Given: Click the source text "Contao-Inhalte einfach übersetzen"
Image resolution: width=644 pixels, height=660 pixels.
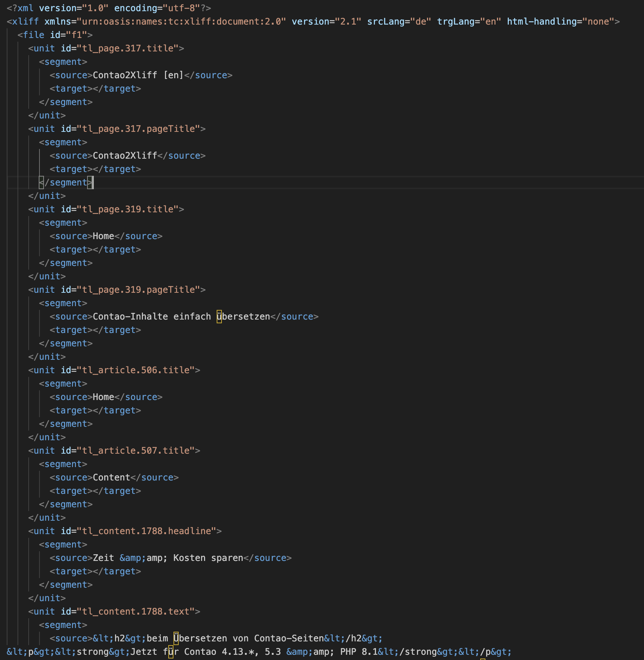Looking at the screenshot, I should (x=181, y=317).
